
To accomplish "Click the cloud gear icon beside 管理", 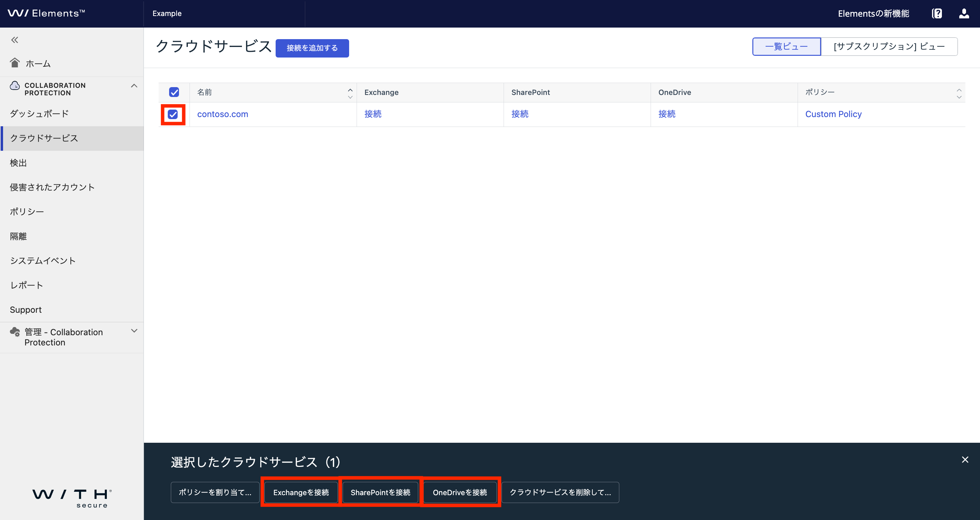I will tap(15, 332).
